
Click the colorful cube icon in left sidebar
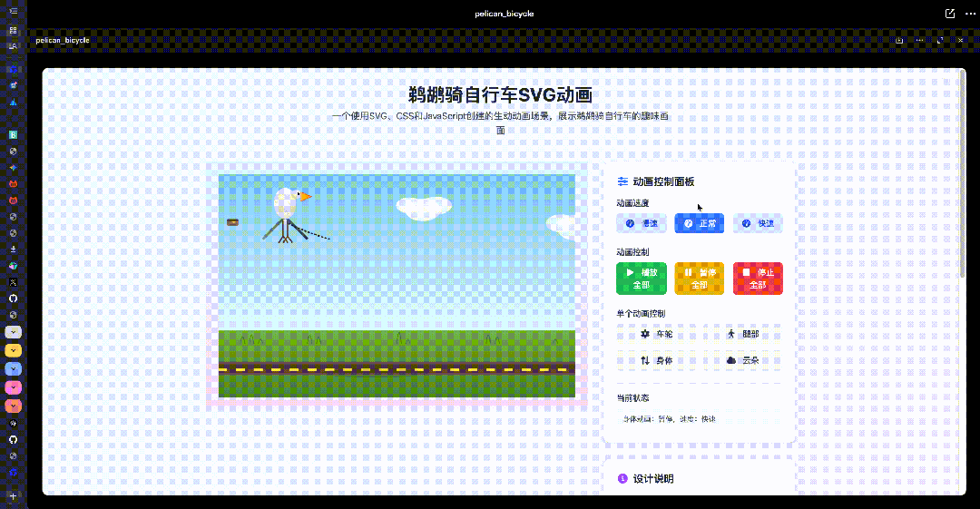[13, 266]
